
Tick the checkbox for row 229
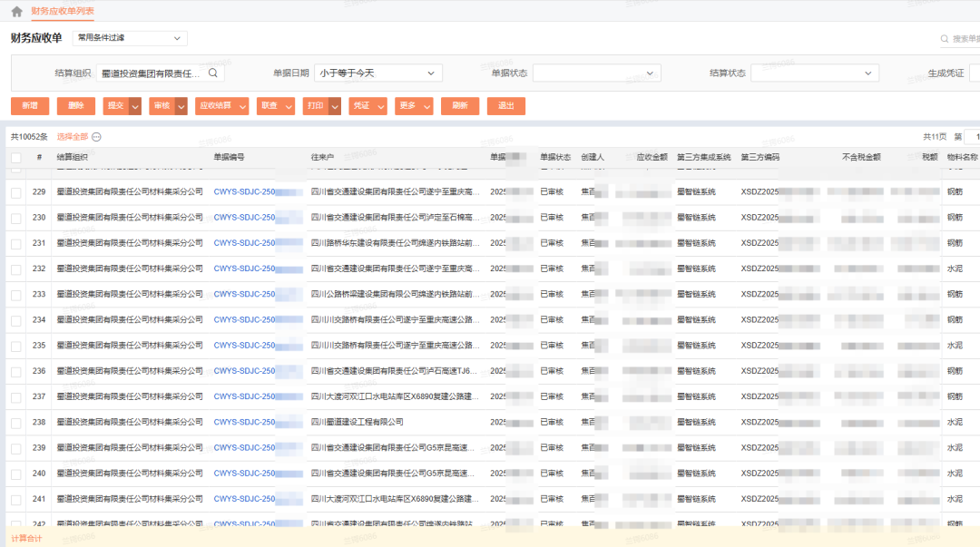[x=16, y=192]
